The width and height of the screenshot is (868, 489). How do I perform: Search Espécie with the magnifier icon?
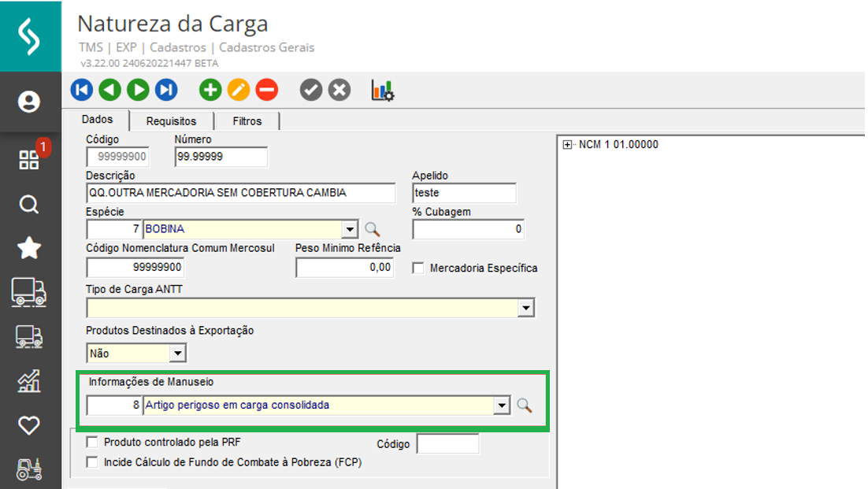point(372,229)
